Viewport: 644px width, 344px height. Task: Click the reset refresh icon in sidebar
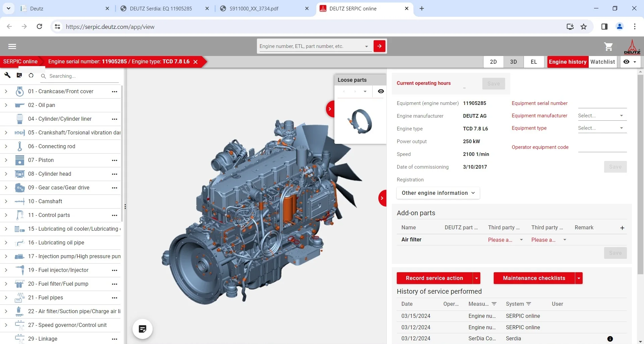31,75
